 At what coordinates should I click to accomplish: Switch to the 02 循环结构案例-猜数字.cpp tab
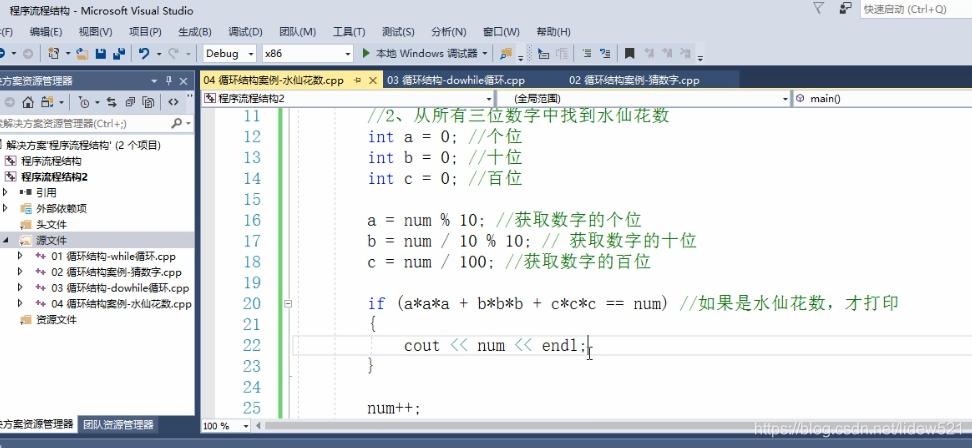pos(634,81)
